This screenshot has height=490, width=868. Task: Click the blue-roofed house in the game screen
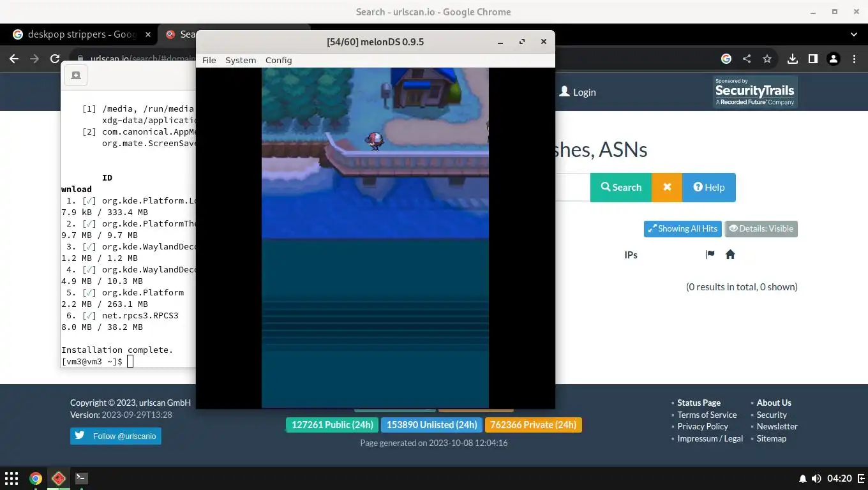pos(426,87)
